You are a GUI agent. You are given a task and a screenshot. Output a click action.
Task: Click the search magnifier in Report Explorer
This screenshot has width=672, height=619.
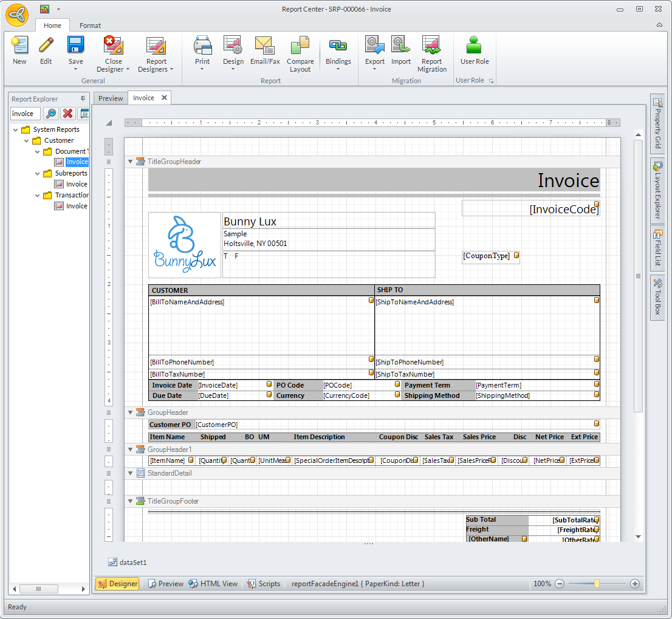point(51,114)
